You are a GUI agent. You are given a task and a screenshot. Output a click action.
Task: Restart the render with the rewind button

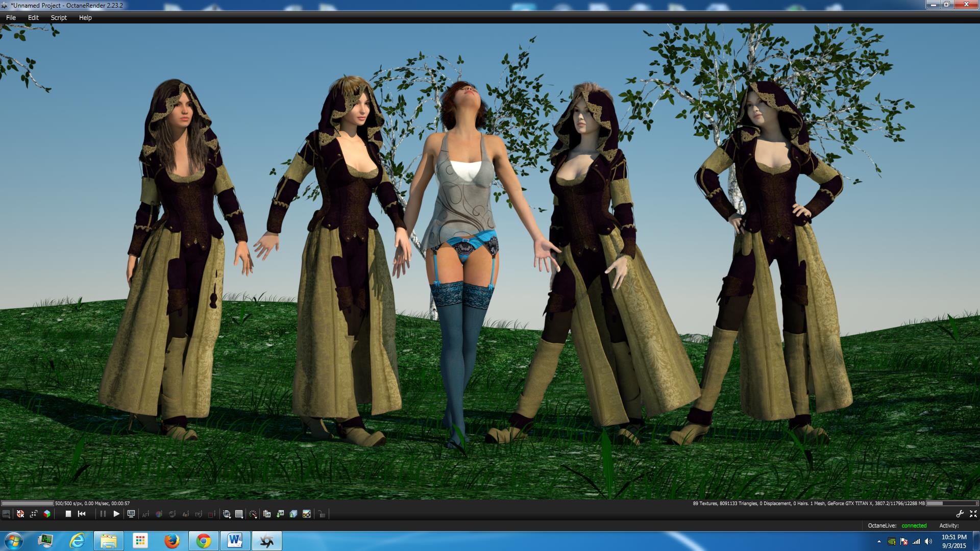click(x=82, y=514)
